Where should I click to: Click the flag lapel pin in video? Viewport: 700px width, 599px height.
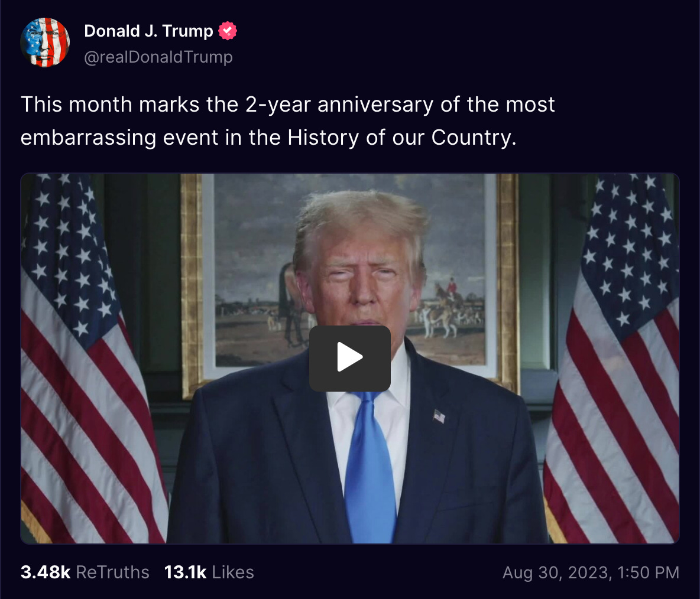[439, 416]
